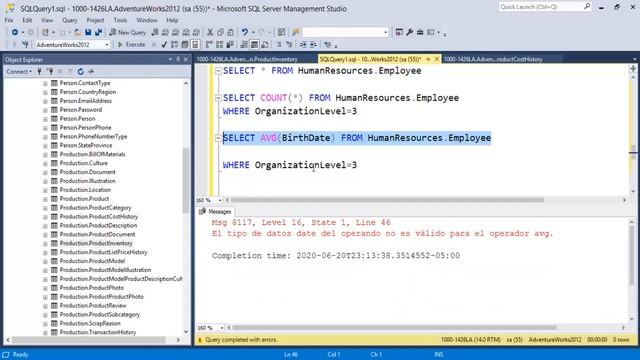
Task: Open the Edit menu
Action: click(x=27, y=20)
